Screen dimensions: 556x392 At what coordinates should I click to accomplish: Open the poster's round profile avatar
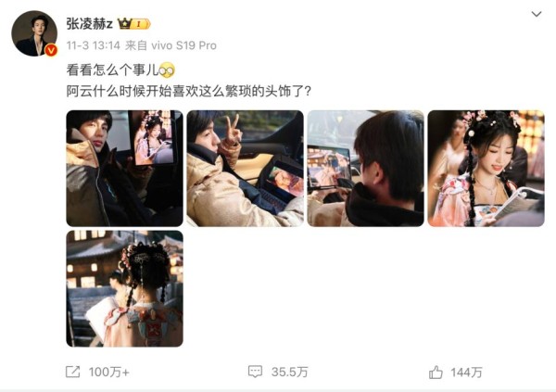tap(34, 33)
